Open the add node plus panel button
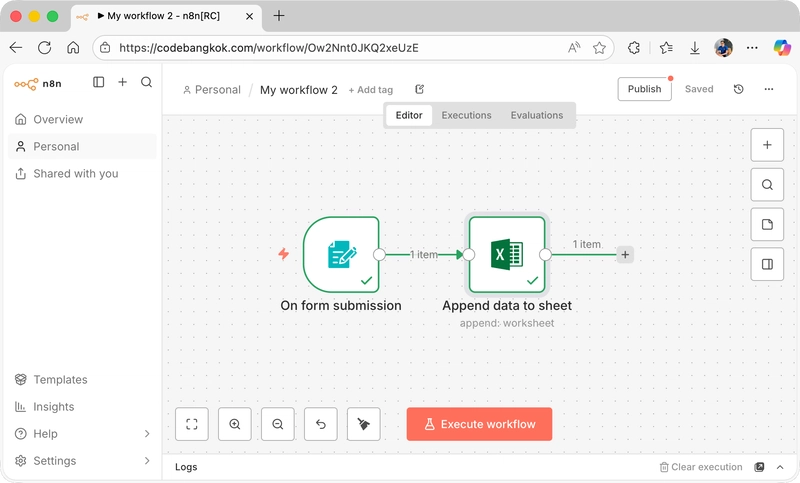Viewport: 800px width, 483px height. tap(767, 144)
